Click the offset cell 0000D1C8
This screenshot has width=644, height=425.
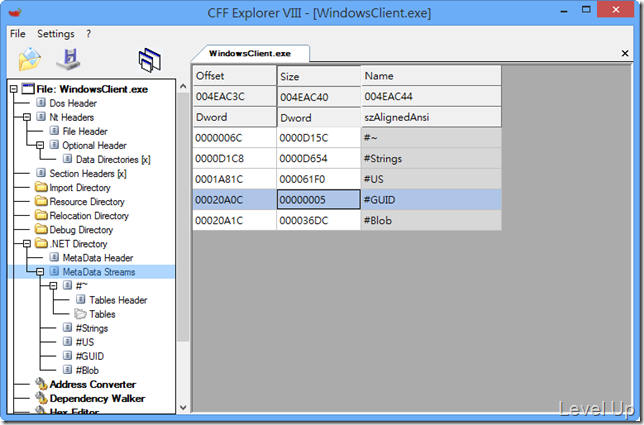[x=235, y=158]
